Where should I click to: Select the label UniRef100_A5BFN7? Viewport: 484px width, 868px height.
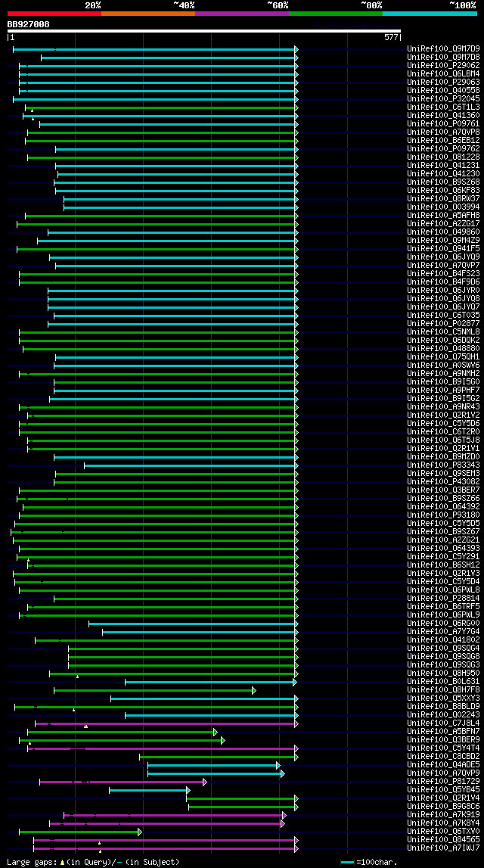pyautogui.click(x=443, y=731)
